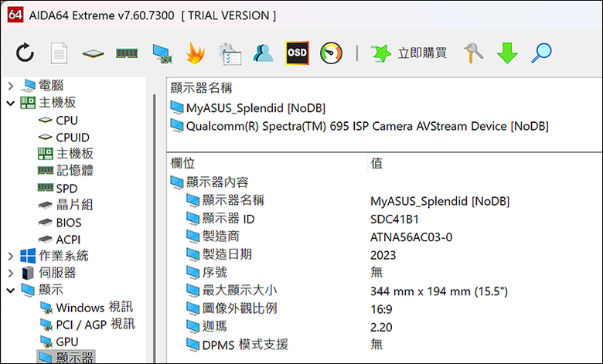Screen dimensions: 603x364
Task: Open the users/people toolbar icon
Action: tap(263, 53)
